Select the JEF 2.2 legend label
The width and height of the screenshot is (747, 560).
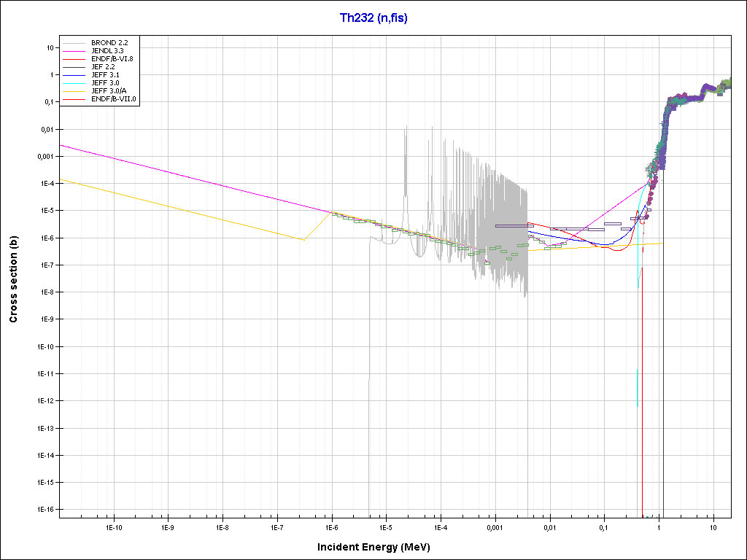pos(103,66)
